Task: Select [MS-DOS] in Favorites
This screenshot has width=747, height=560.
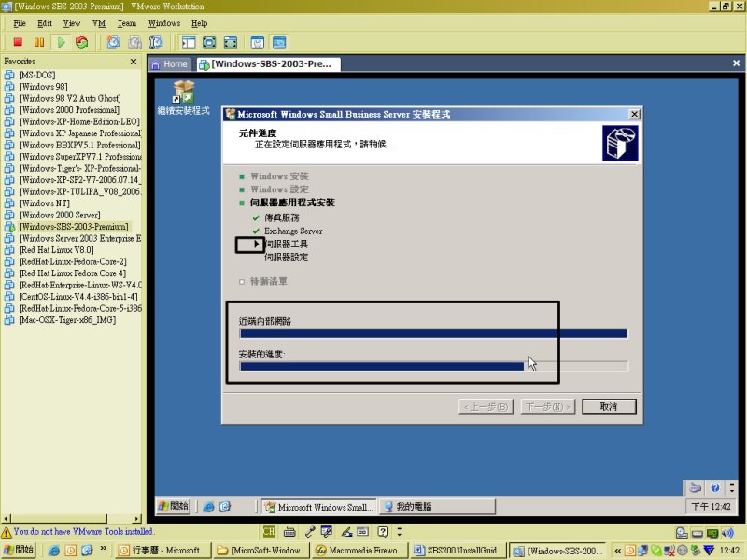Action: coord(37,75)
